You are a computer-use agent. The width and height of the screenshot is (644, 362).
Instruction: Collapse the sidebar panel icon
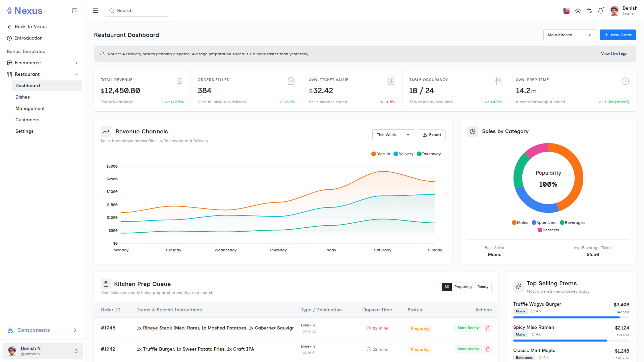coord(75,11)
